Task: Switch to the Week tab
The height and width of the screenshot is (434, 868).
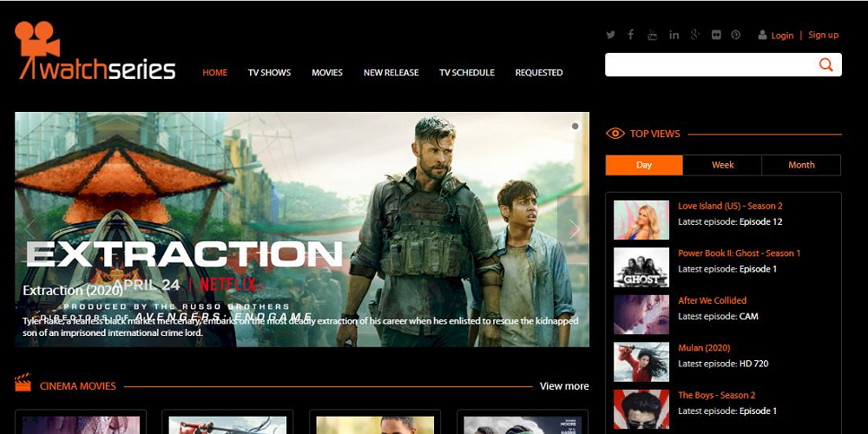Action: pos(722,165)
